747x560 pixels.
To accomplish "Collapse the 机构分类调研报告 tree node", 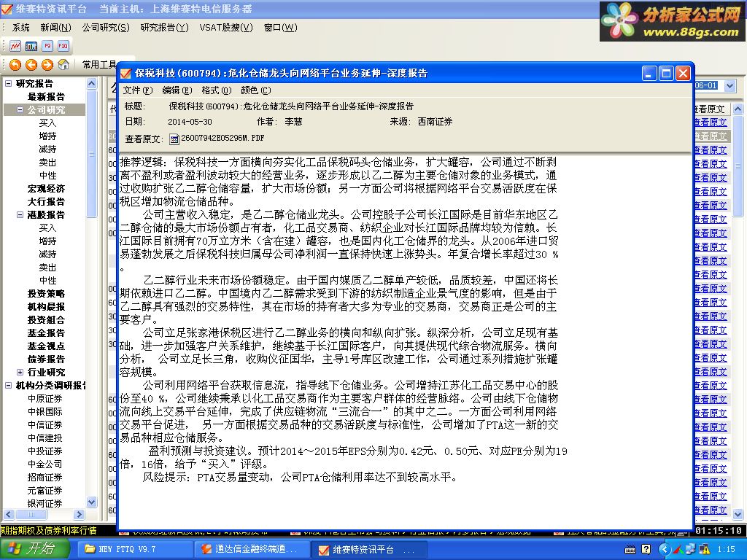I will 8,385.
